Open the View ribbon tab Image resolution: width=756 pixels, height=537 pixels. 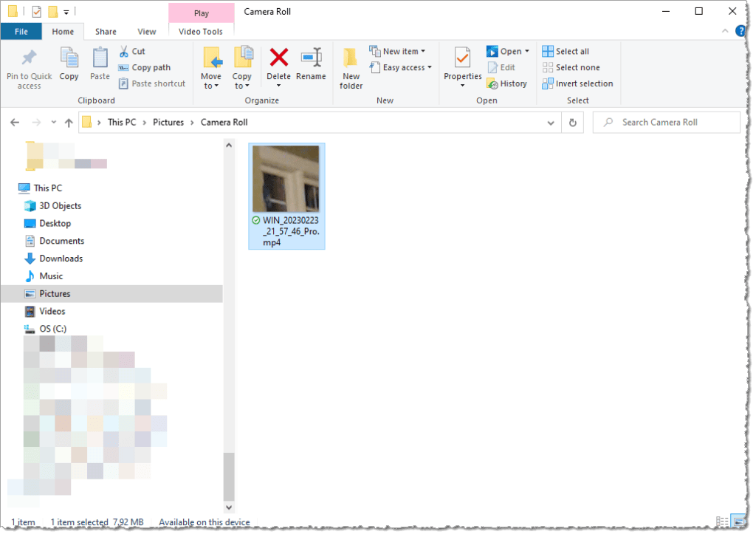coord(147,32)
